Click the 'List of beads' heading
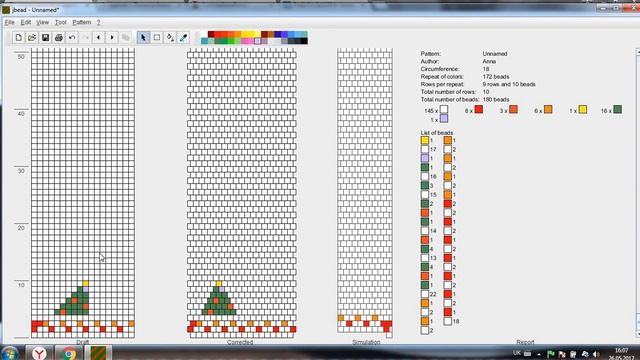The height and width of the screenshot is (360, 640). tap(437, 133)
